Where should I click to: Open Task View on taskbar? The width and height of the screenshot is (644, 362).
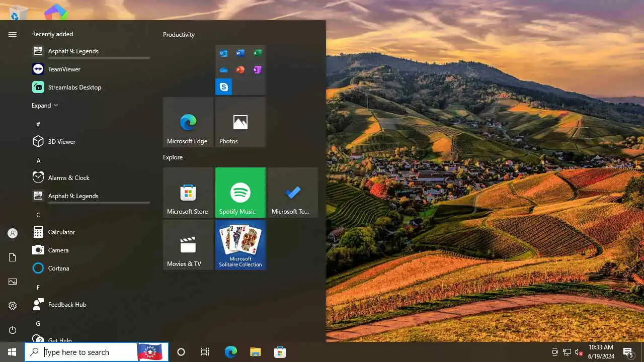point(205,352)
